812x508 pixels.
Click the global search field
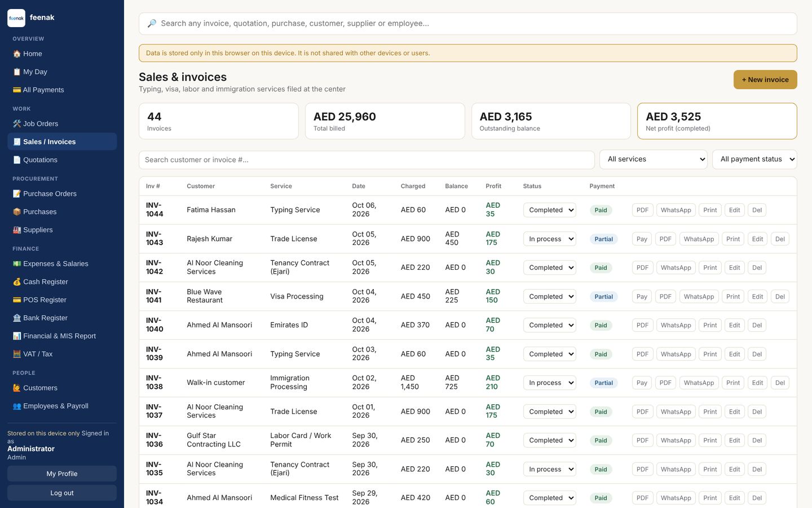(x=468, y=24)
